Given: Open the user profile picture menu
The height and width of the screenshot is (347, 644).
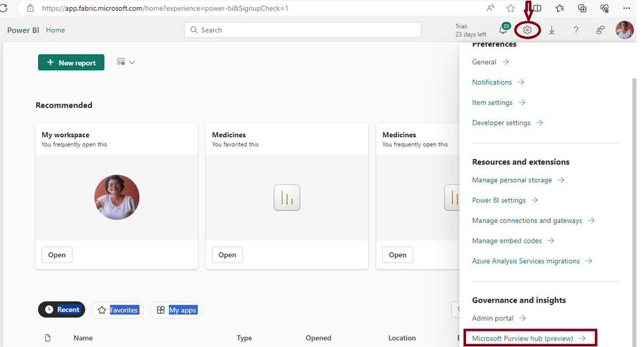Looking at the screenshot, I should coord(624,30).
